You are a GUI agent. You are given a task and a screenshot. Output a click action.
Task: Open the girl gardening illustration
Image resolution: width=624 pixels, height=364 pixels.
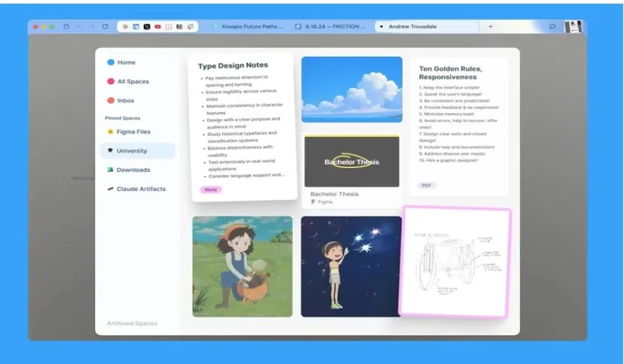pos(243,267)
